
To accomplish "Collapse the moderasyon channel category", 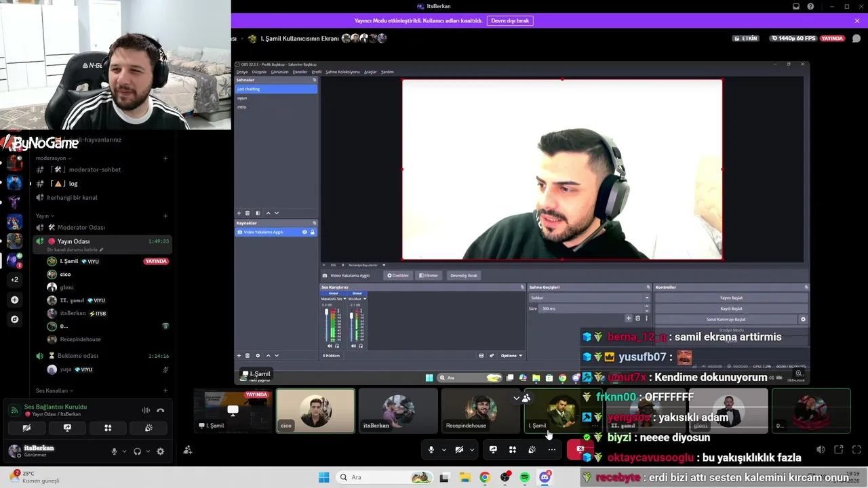I will coord(54,158).
